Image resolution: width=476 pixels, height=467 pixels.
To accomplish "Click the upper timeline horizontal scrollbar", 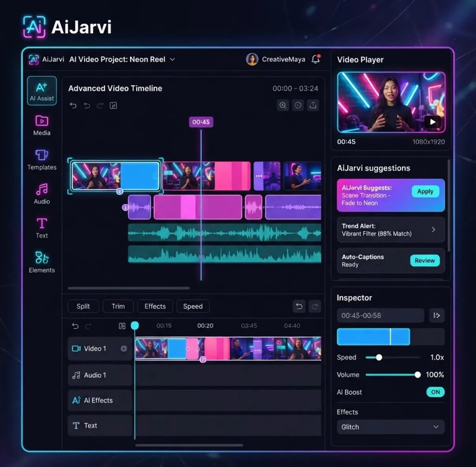I will click(129, 288).
